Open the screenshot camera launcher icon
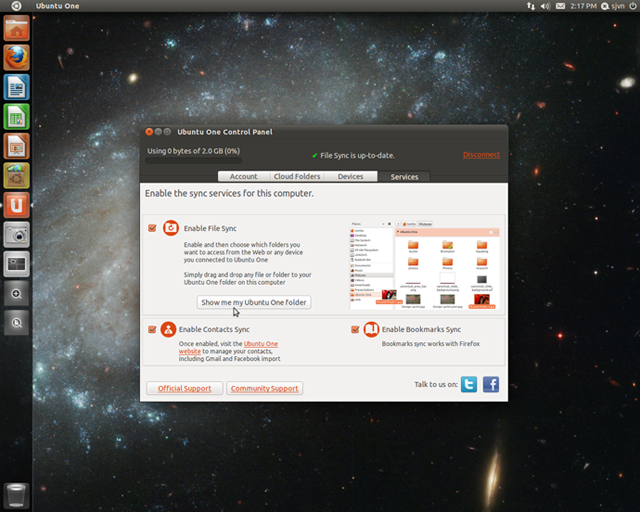Screen dimensions: 640x512 point(16,234)
